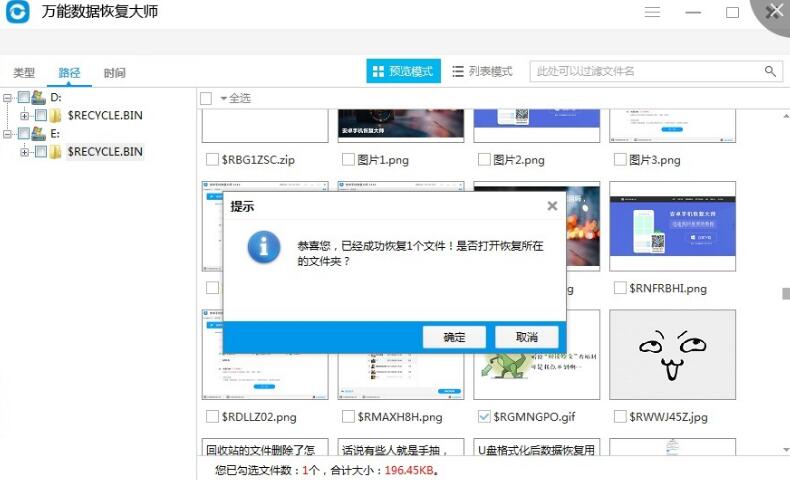Expand $RECYCLE.BIN under D: drive
790x480 pixels.
click(25, 116)
